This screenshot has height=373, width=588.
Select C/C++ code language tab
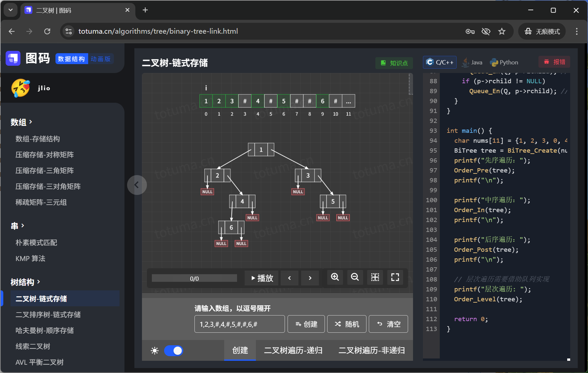click(440, 62)
